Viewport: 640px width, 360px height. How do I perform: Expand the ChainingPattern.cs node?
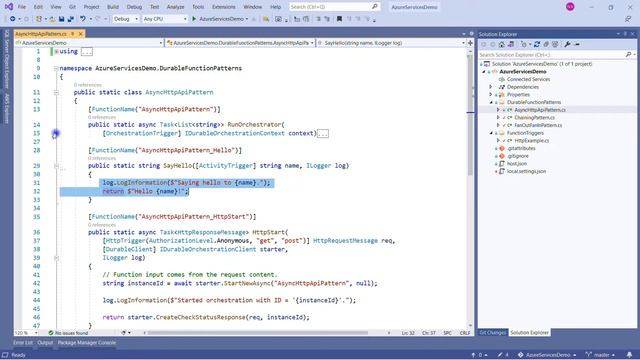498,118
